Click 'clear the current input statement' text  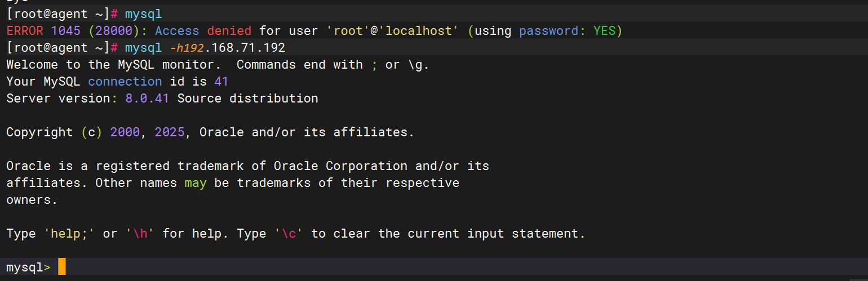pos(456,234)
